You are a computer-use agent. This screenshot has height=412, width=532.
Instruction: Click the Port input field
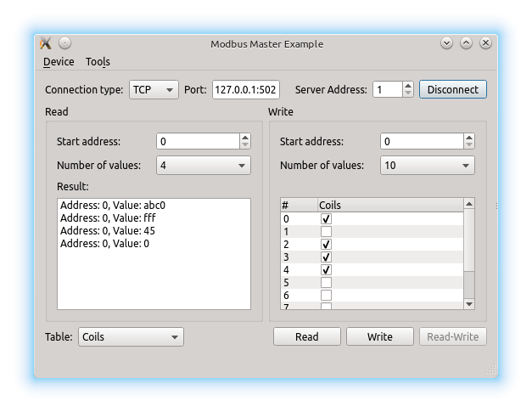[x=245, y=90]
